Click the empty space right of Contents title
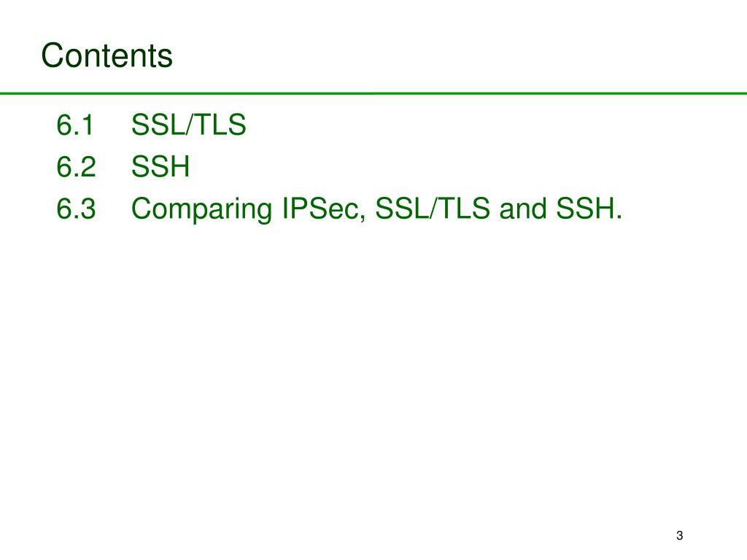 (x=457, y=55)
